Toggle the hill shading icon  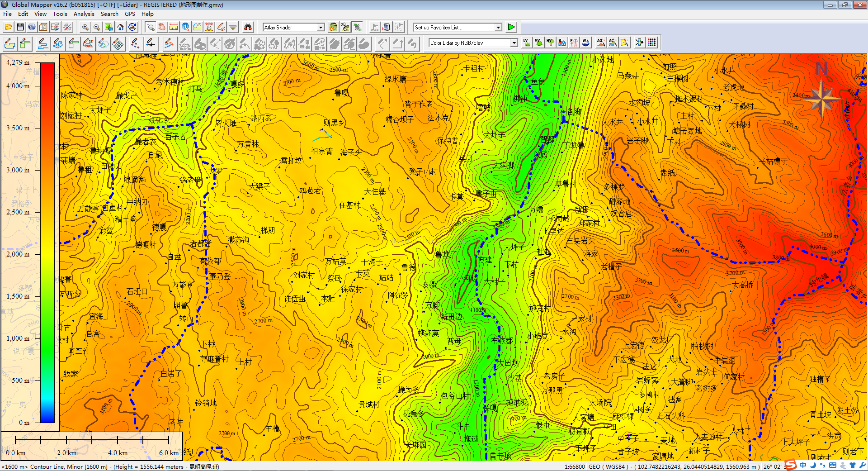tap(333, 27)
